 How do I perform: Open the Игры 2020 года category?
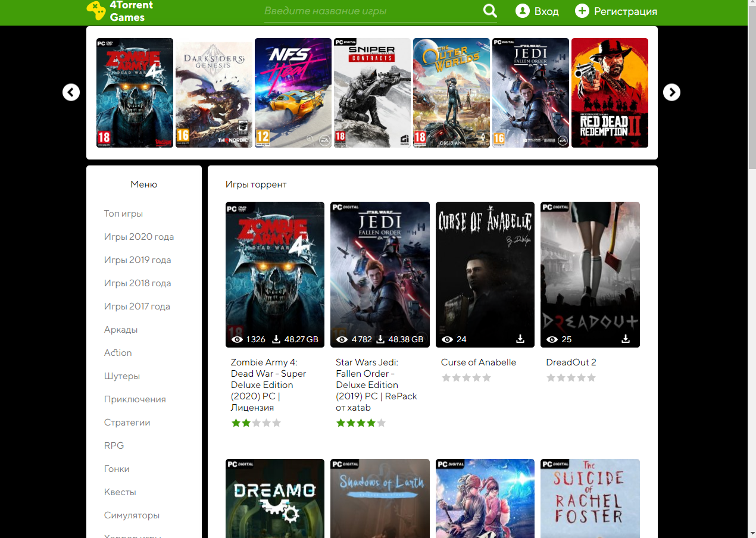click(x=139, y=237)
